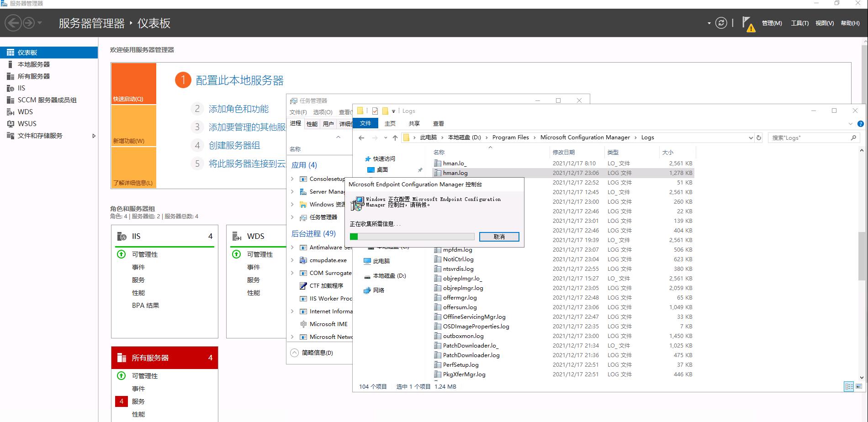868x422 pixels.
Task: Select the 快速启动(Q) tile
Action: [x=133, y=84]
